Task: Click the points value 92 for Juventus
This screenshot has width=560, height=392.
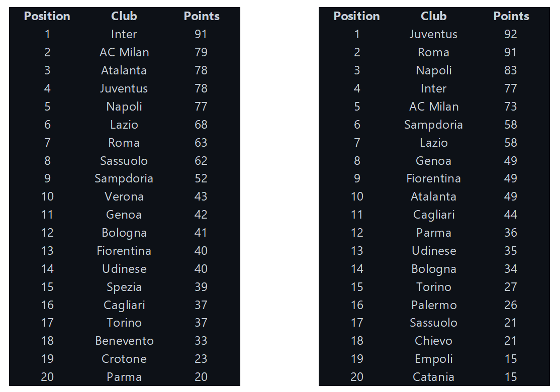Action: [x=511, y=34]
